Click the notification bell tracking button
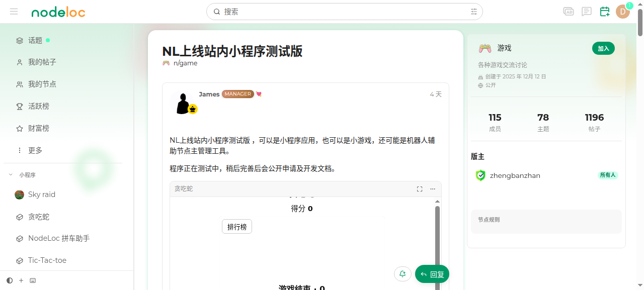The width and height of the screenshot is (644, 290). [x=403, y=274]
